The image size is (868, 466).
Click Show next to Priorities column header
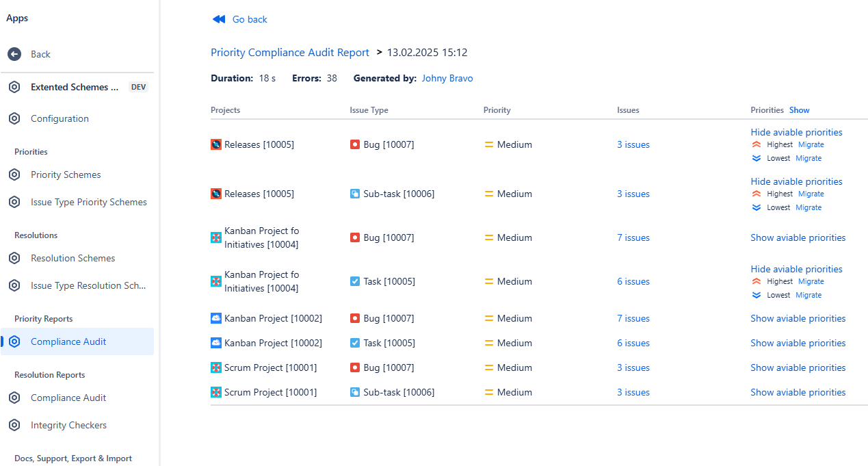(x=799, y=110)
